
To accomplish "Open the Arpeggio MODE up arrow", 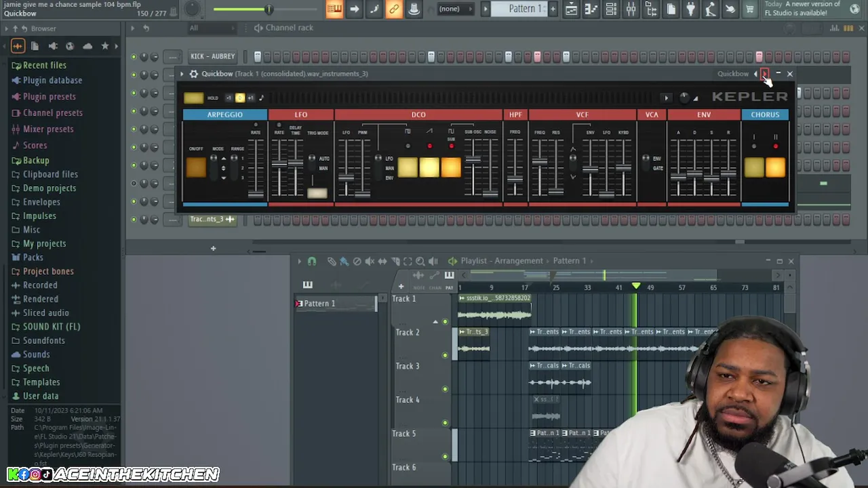I will click(x=223, y=159).
